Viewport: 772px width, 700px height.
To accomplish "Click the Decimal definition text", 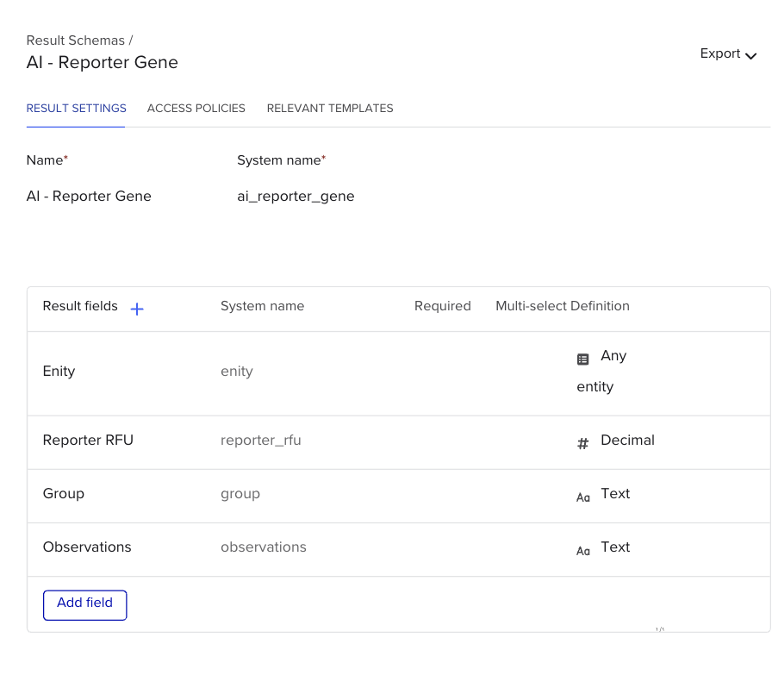I will coord(628,440).
